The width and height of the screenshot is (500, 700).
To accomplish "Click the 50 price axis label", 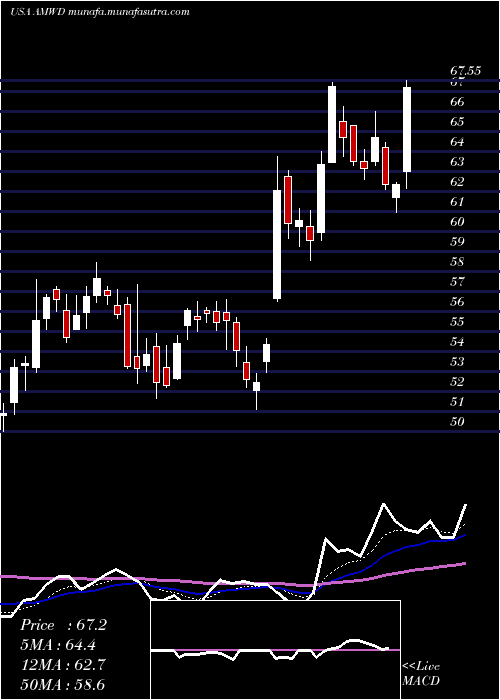I will tap(458, 421).
